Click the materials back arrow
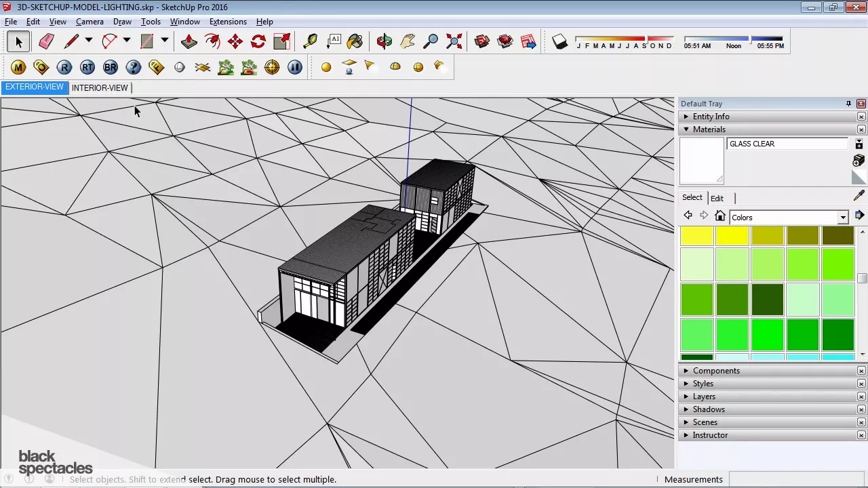868x488 pixels. (688, 216)
